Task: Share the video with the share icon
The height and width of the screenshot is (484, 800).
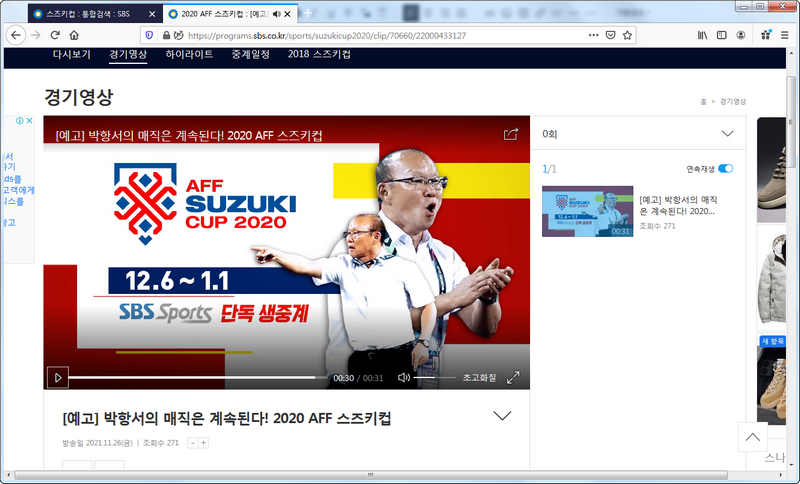Action: (x=511, y=134)
